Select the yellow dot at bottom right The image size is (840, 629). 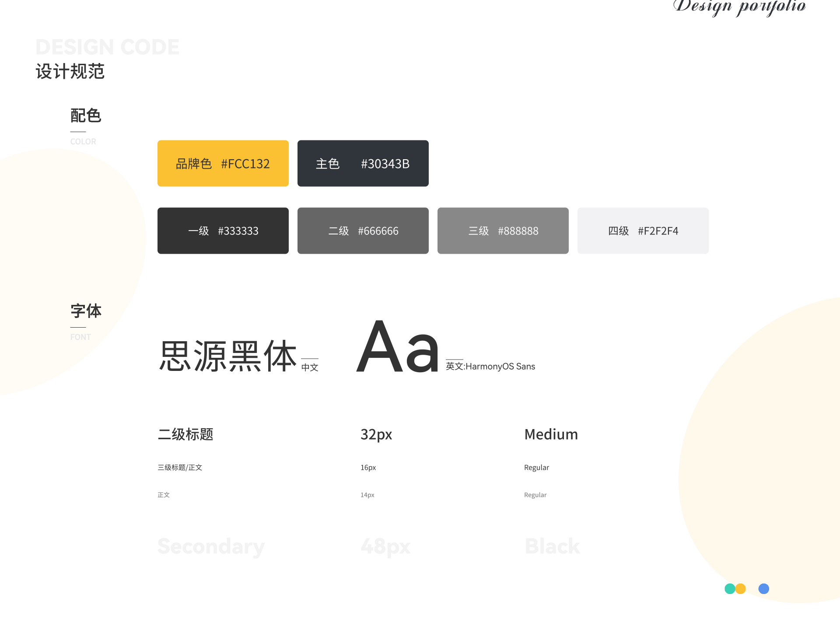[740, 589]
